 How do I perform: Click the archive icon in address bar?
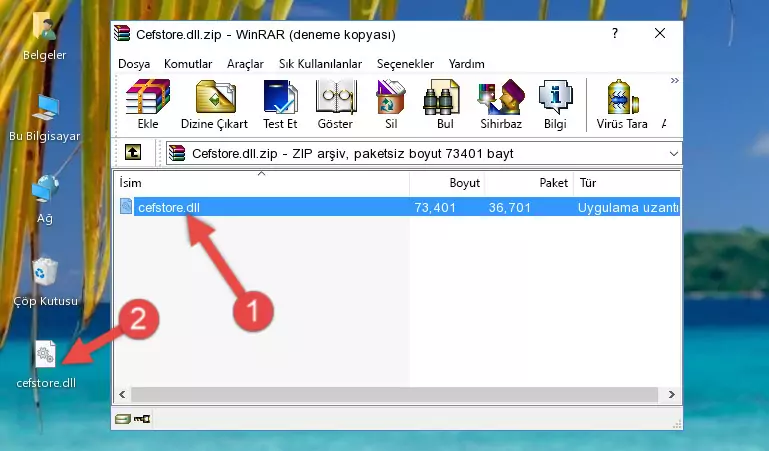(x=177, y=153)
